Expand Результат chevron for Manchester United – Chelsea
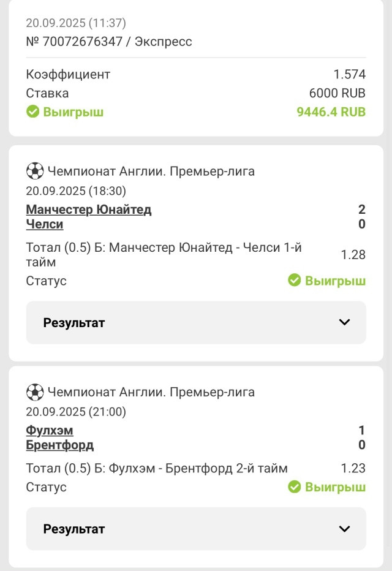The height and width of the screenshot is (571, 392). click(344, 322)
